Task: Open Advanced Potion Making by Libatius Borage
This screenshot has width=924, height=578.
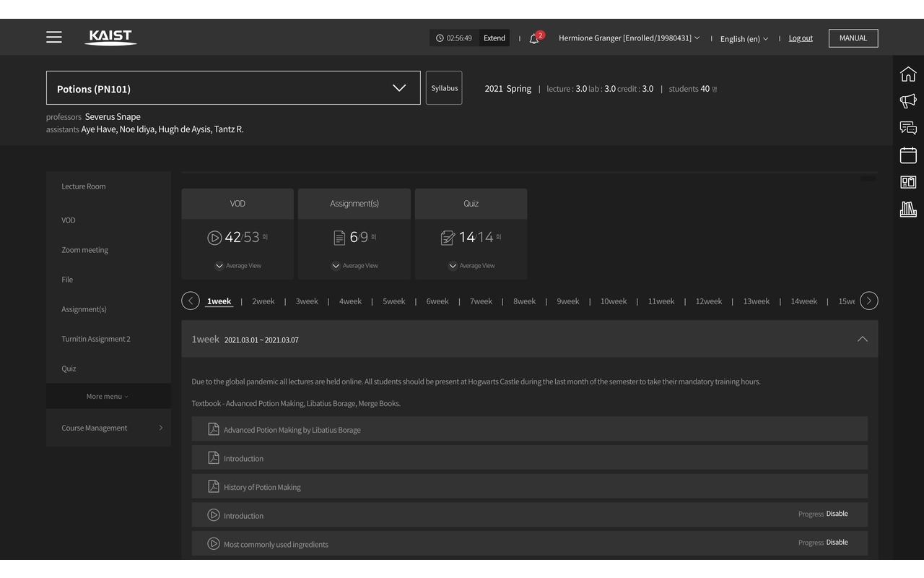Action: pos(530,429)
